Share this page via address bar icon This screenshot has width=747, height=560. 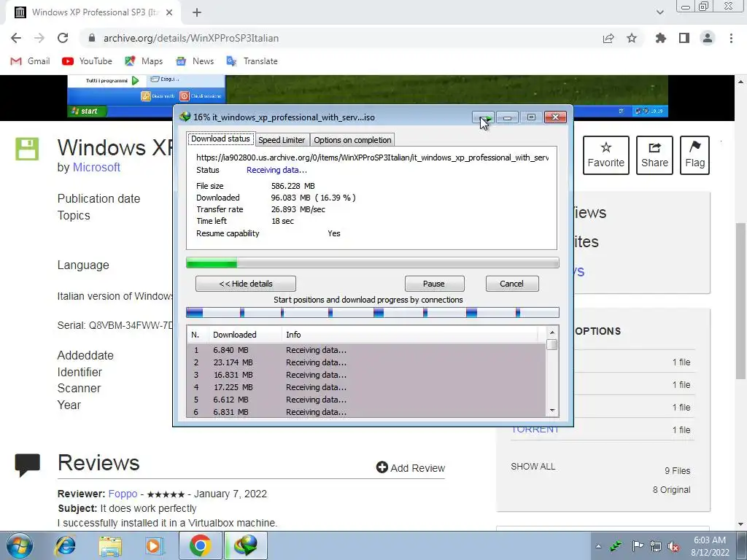[608, 39]
